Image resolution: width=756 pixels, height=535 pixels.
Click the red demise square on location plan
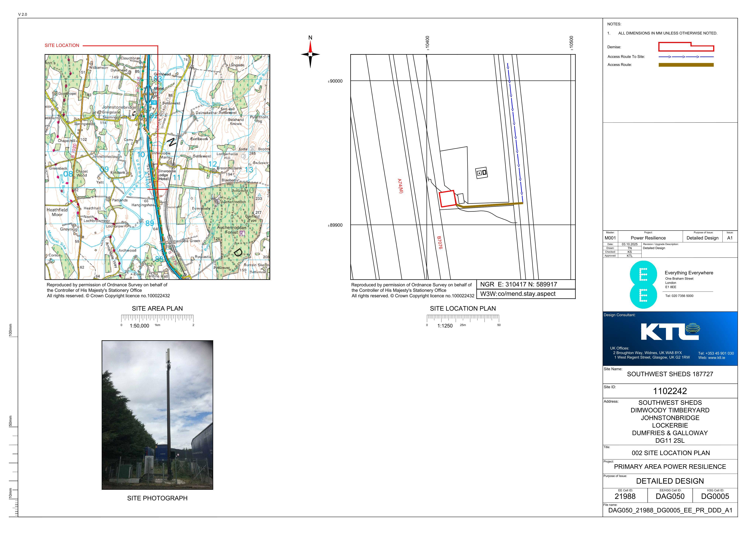[x=447, y=199]
